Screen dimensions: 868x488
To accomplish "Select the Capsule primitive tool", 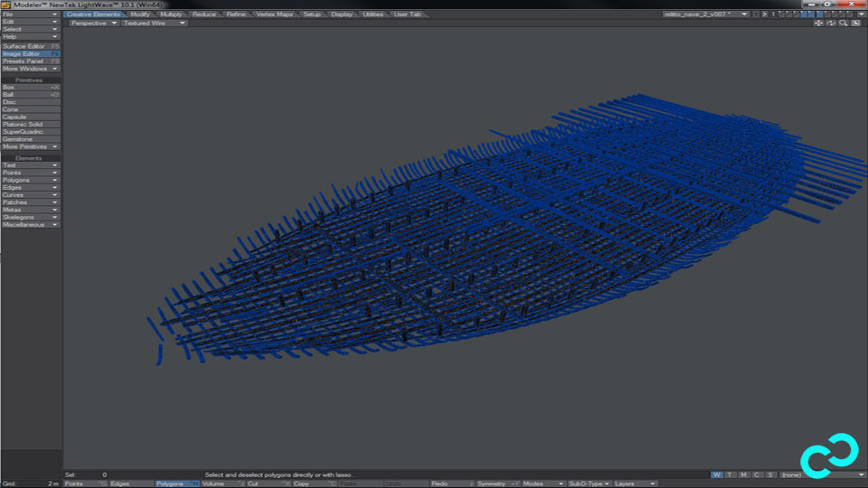I will click(x=31, y=117).
